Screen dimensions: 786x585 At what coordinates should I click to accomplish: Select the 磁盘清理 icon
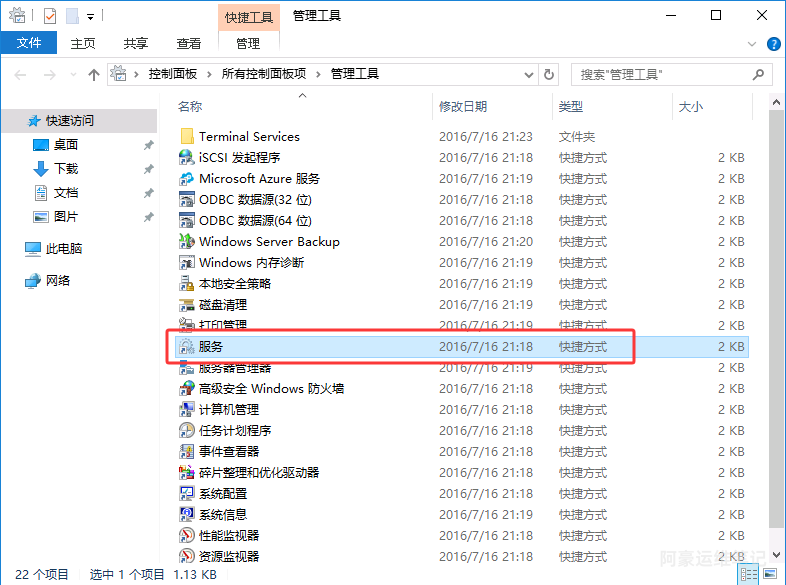point(187,304)
